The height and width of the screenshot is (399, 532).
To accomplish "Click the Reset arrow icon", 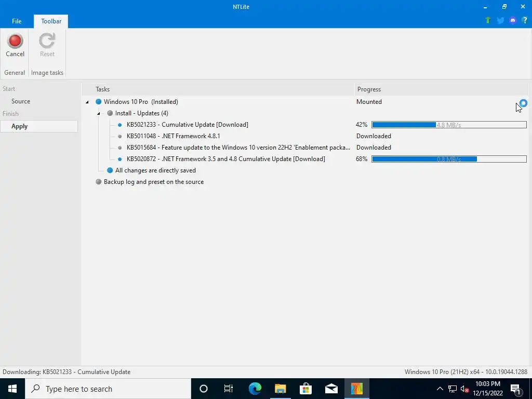I will pos(47,41).
